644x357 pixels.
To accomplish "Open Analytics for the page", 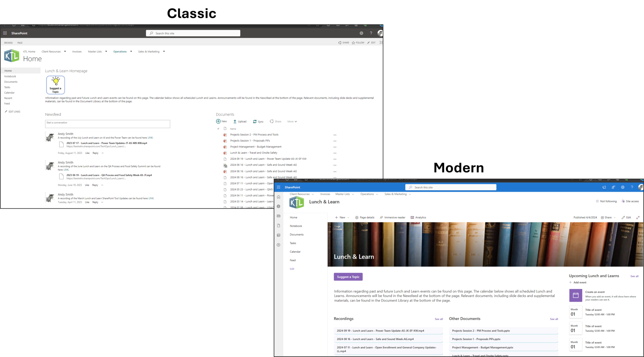I will coord(418,217).
